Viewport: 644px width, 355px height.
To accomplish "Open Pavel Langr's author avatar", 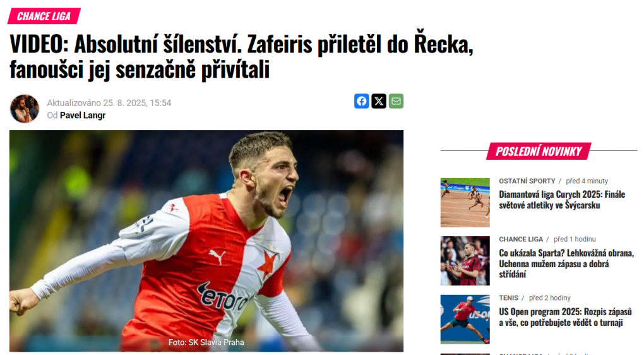I will pyautogui.click(x=25, y=109).
